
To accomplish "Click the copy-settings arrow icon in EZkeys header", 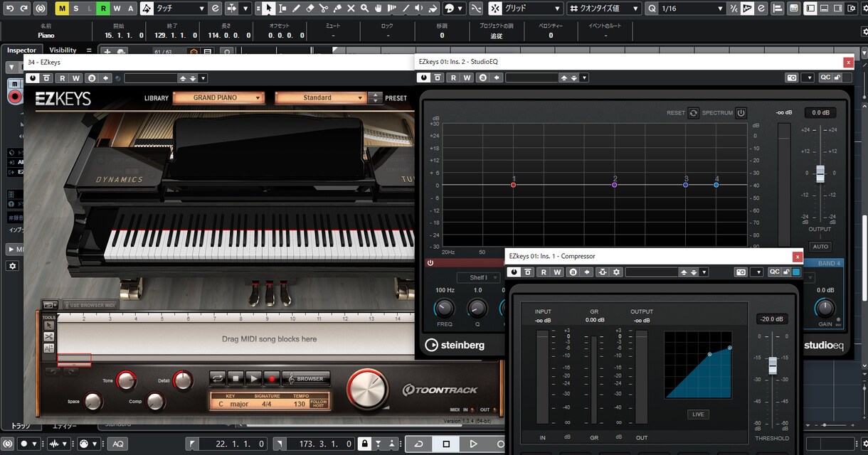I will coord(106,78).
